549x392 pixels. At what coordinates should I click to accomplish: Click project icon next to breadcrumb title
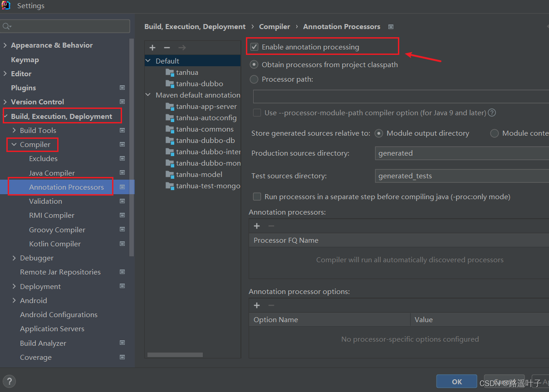(391, 27)
